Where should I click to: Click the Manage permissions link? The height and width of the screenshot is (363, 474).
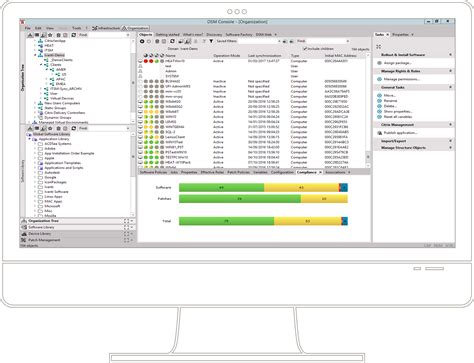pos(402,79)
